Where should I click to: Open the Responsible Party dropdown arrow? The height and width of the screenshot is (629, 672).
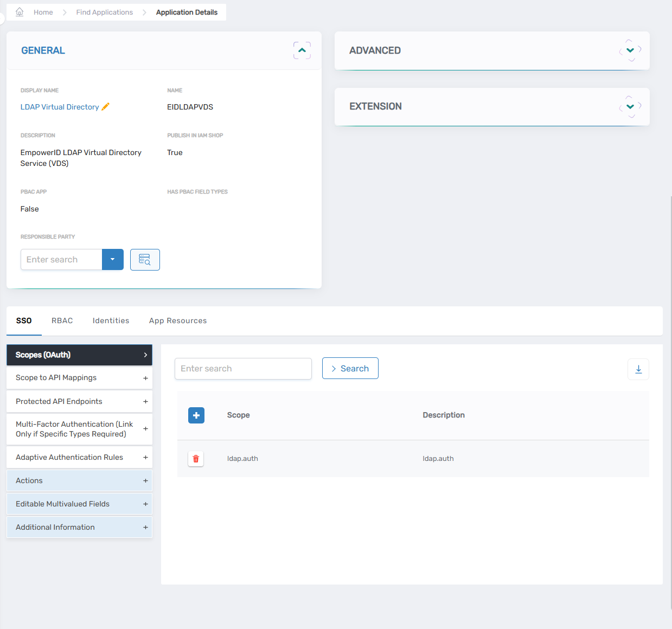coord(113,260)
